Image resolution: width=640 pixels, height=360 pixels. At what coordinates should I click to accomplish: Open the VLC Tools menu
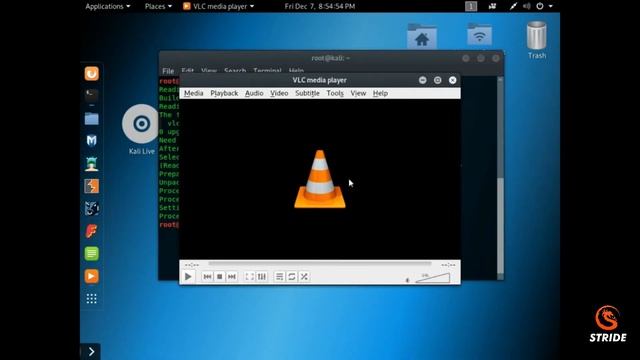335,93
